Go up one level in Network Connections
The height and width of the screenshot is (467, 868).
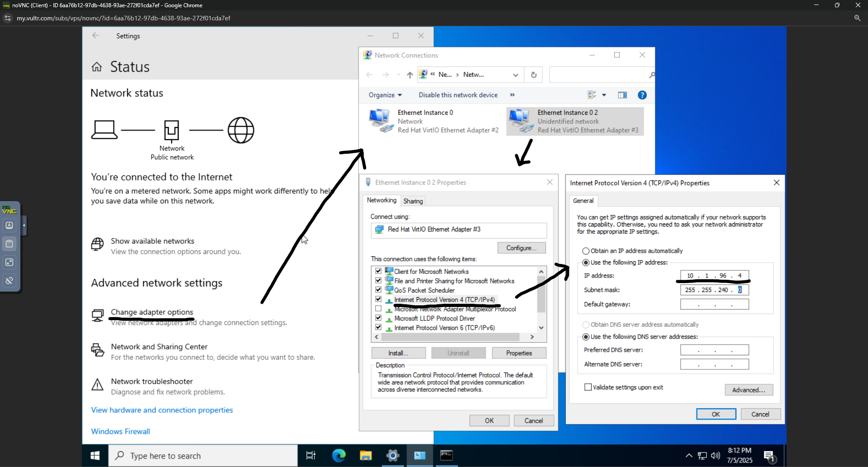(410, 75)
